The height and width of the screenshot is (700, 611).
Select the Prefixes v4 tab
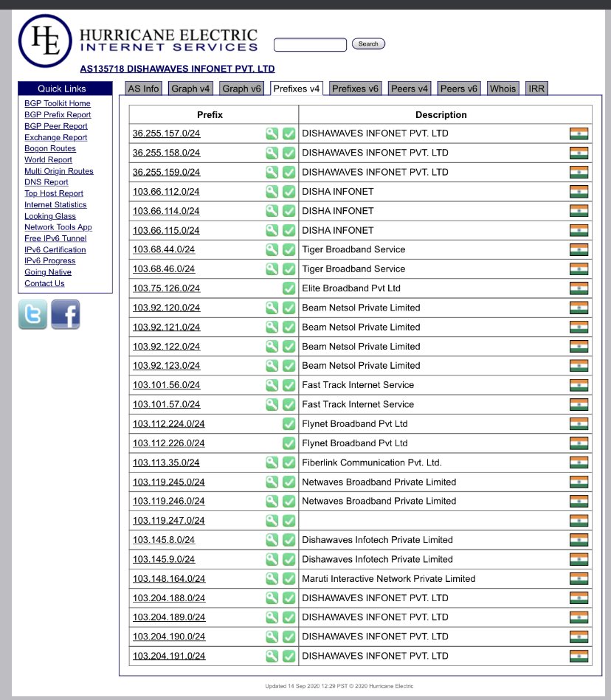(x=296, y=89)
